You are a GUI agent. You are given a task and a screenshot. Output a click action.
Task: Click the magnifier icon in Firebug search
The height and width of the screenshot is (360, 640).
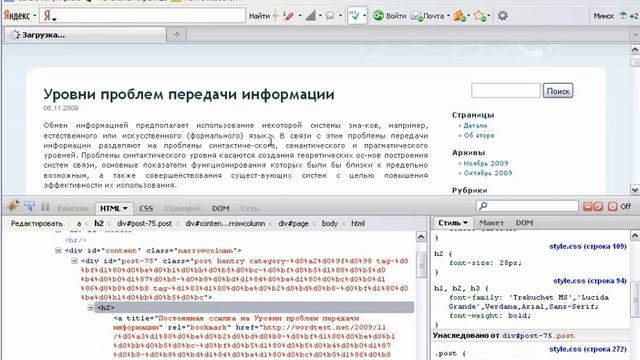point(483,206)
